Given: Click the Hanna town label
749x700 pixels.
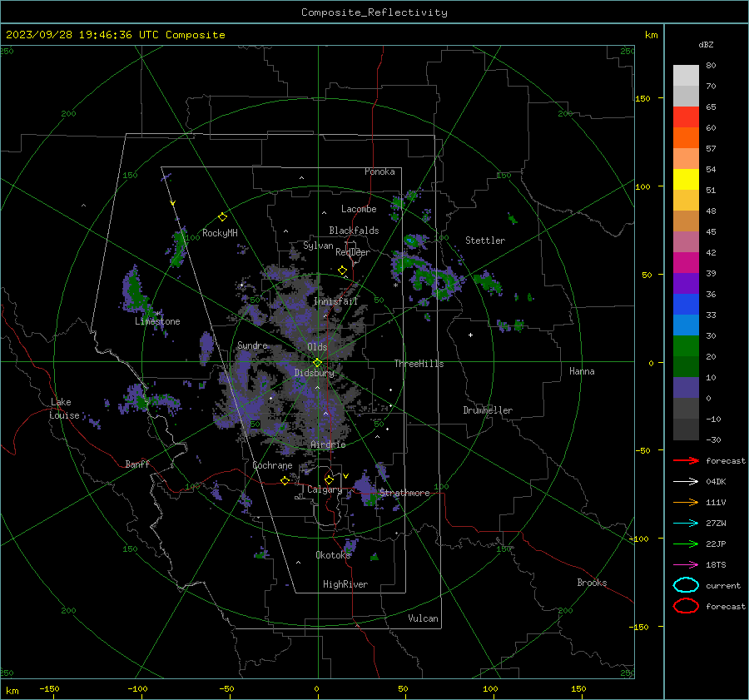Looking at the screenshot, I should [x=582, y=371].
